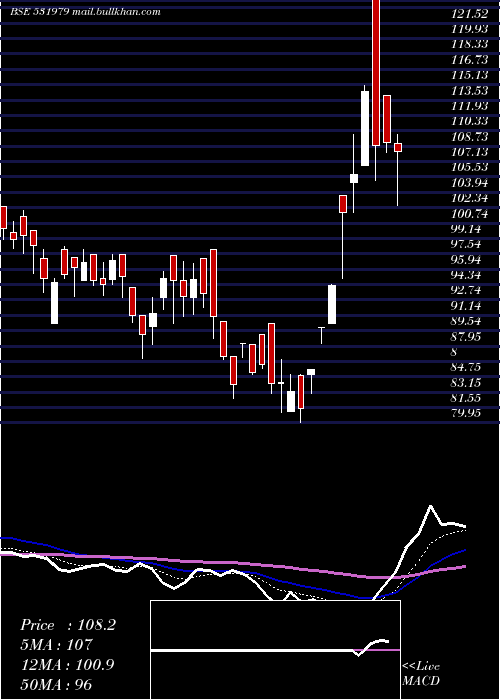Click the 95.94 price axis label
The width and height of the screenshot is (500, 700).
click(466, 259)
